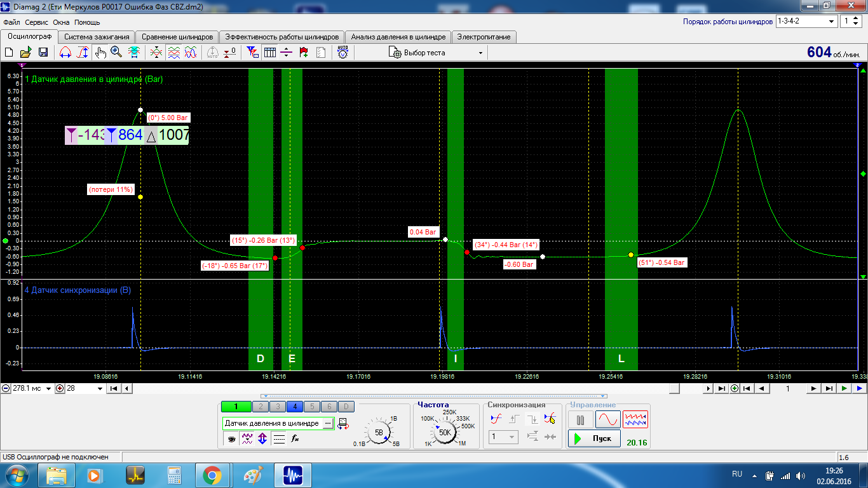Click the blue play arrow at bottom right
Image resolution: width=868 pixels, height=488 pixels.
[x=859, y=388]
